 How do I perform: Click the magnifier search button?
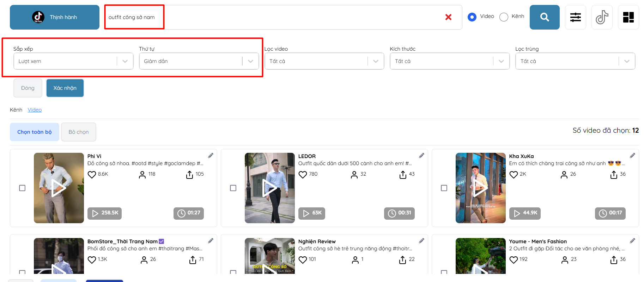click(x=545, y=17)
